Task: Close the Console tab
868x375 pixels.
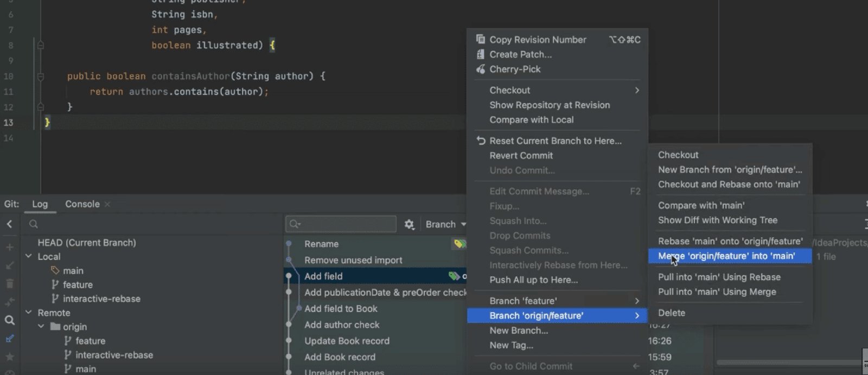Action: [x=107, y=204]
